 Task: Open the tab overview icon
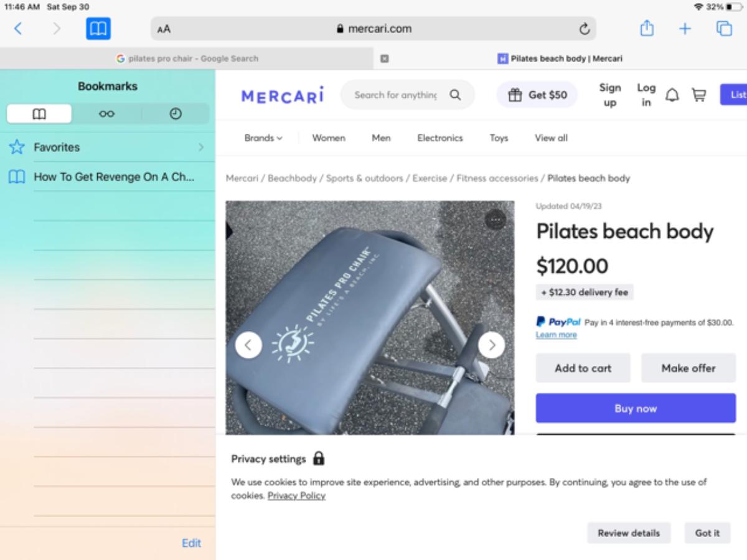pos(724,29)
